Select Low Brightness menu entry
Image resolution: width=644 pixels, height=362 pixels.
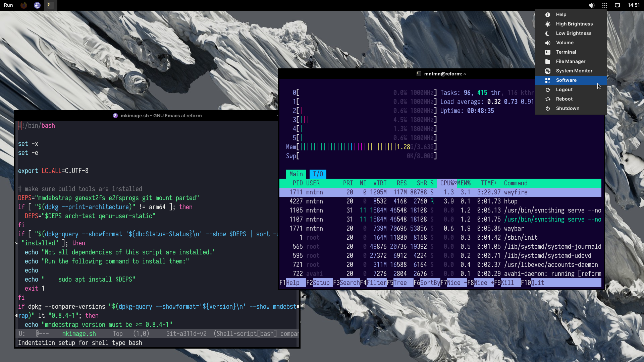click(573, 33)
